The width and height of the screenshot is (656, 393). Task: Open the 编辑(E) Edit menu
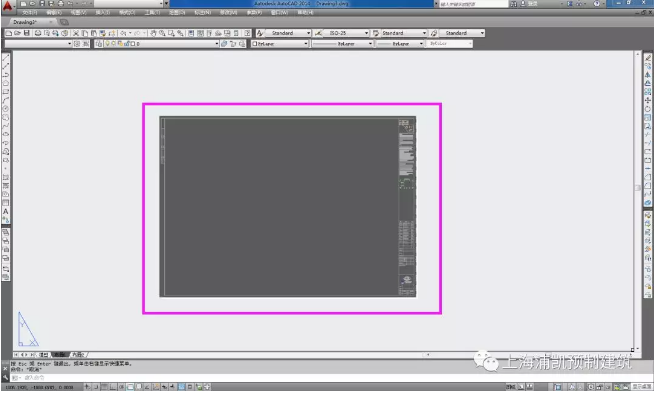[54, 13]
